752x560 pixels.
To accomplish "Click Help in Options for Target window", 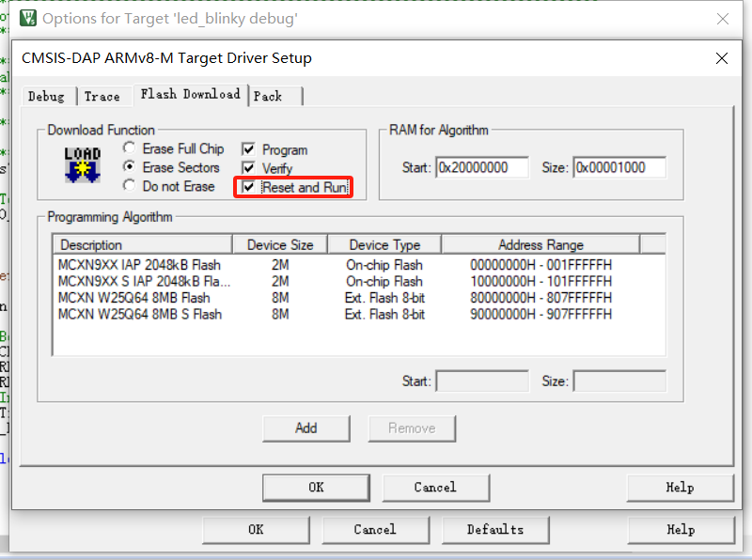I will 681,530.
